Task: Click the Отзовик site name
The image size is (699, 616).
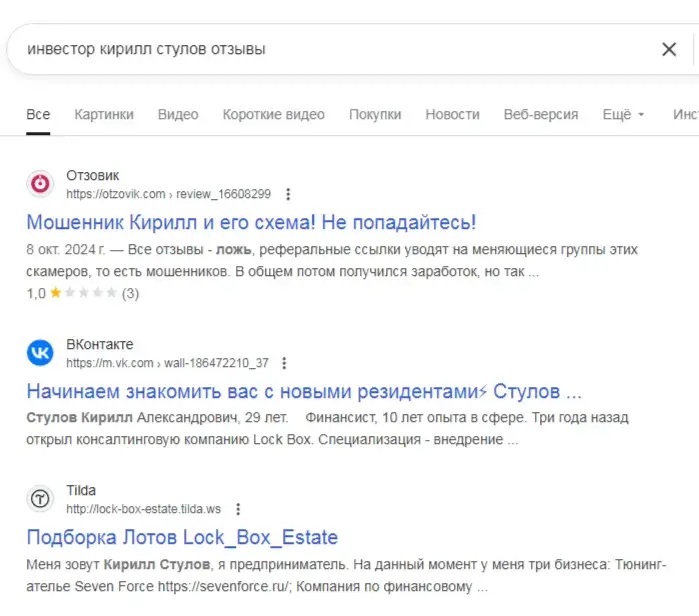Action: coord(93,176)
